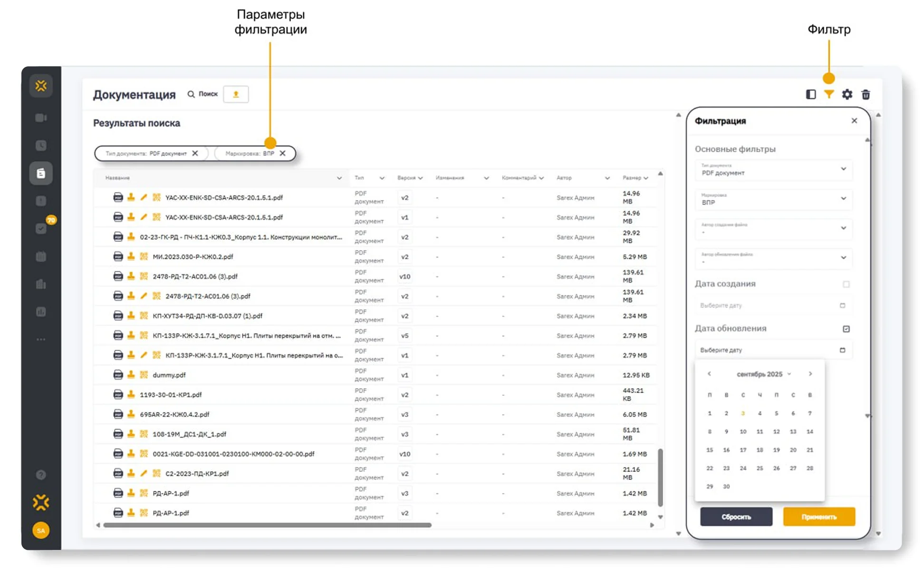This screenshot has width=924, height=568.
Task: Click the Применить button
Action: tap(818, 517)
